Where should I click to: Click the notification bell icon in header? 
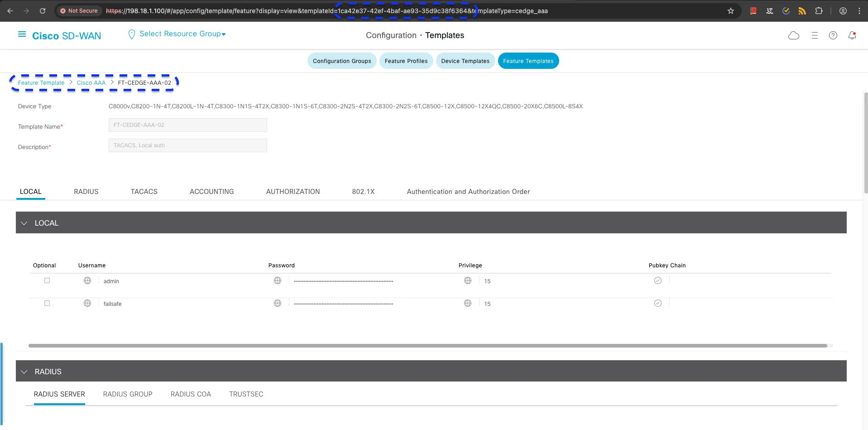[852, 35]
